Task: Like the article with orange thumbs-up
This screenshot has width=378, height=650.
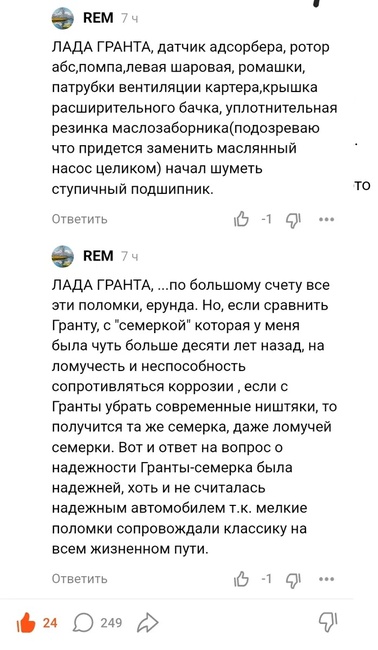Action: click(x=26, y=622)
